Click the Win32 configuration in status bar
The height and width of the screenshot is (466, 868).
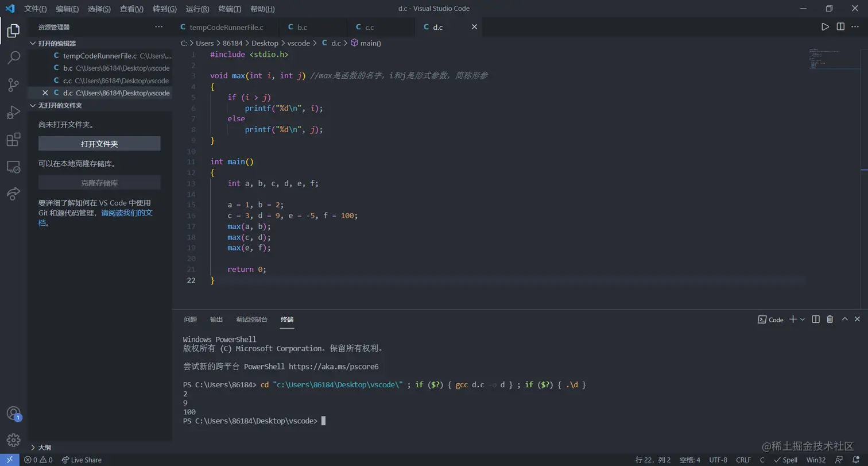click(x=816, y=460)
